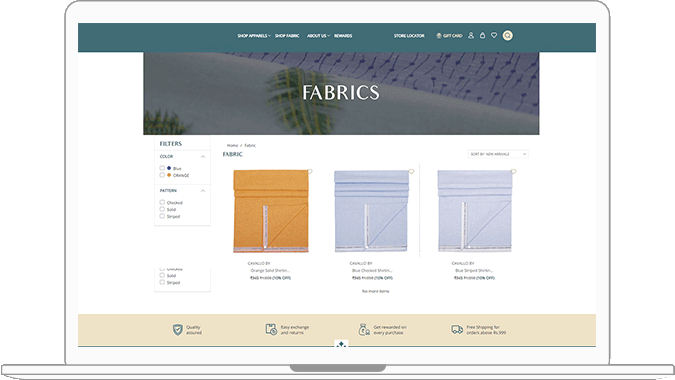Open the user account icon
Image resolution: width=675 pixels, height=380 pixels.
tap(471, 36)
